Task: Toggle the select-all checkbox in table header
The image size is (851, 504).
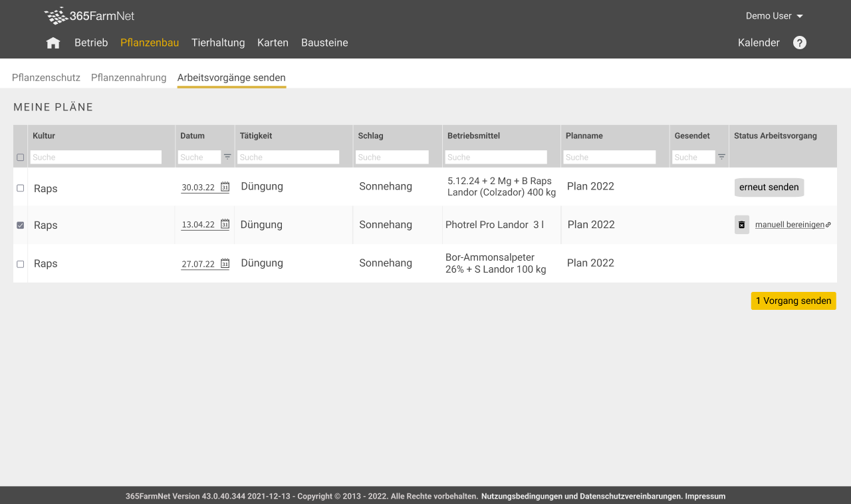Action: (x=20, y=158)
